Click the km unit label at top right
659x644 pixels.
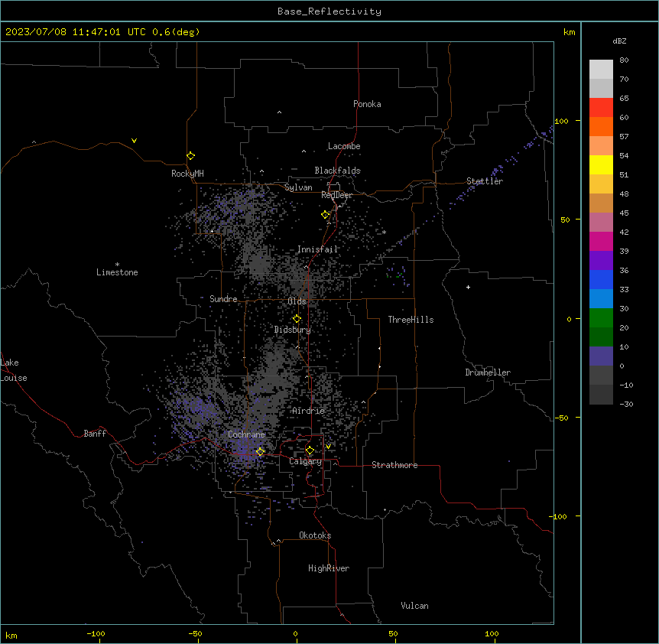point(570,32)
